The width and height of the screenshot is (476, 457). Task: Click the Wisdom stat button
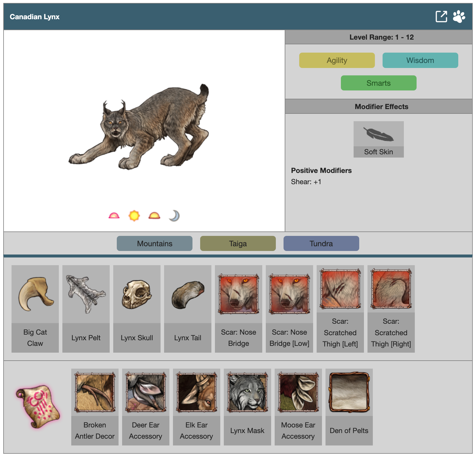(x=420, y=60)
